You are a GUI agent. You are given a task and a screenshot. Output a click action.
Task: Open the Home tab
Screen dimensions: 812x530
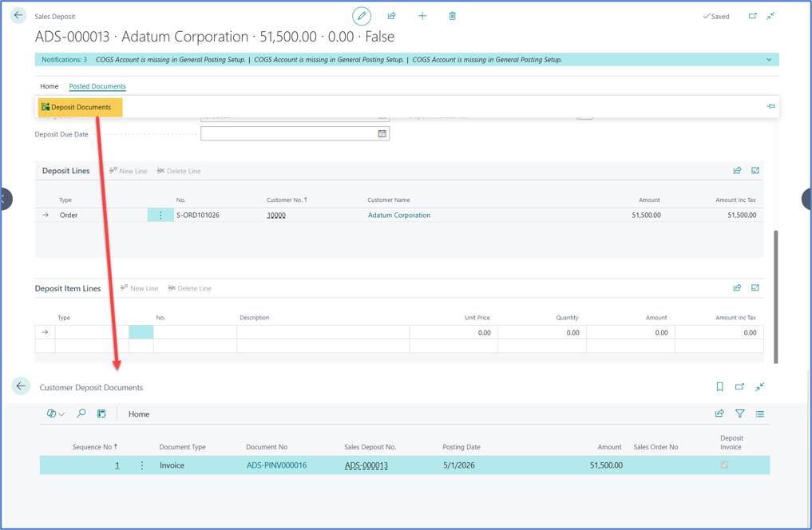[x=50, y=86]
